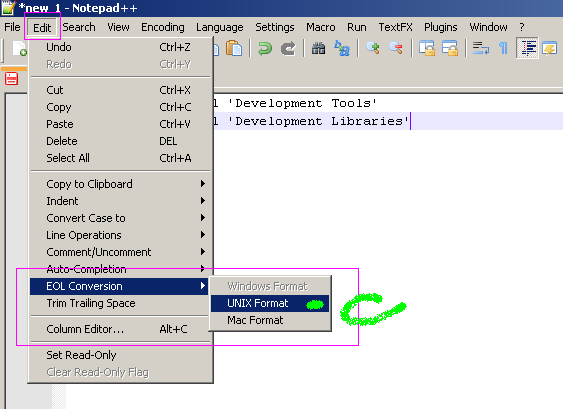Image resolution: width=563 pixels, height=409 pixels.
Task: Click the Zoom In magnifier icon
Action: pyautogui.click(x=373, y=48)
